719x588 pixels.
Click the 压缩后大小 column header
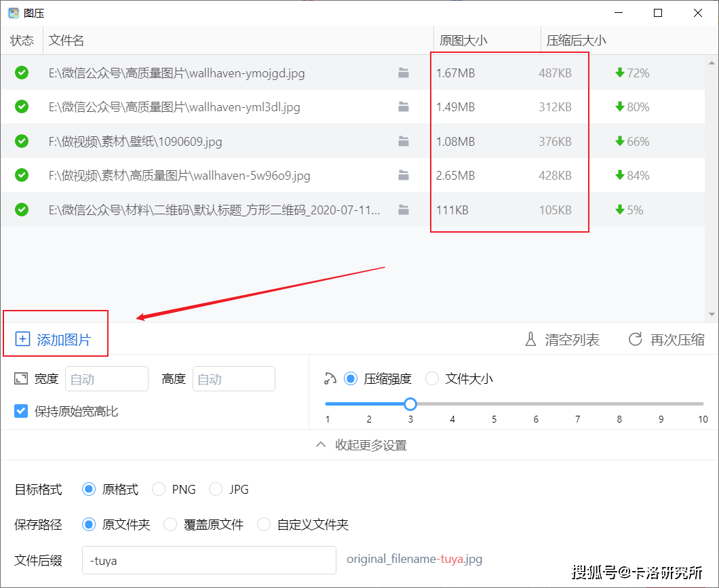tap(577, 40)
